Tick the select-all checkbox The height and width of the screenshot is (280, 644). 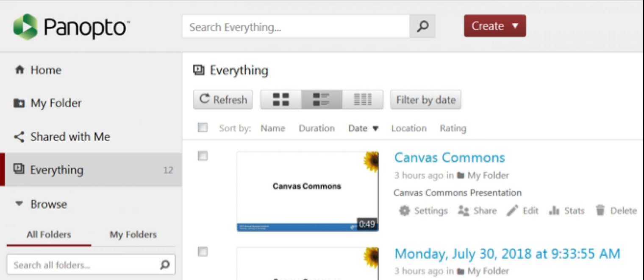tap(203, 127)
